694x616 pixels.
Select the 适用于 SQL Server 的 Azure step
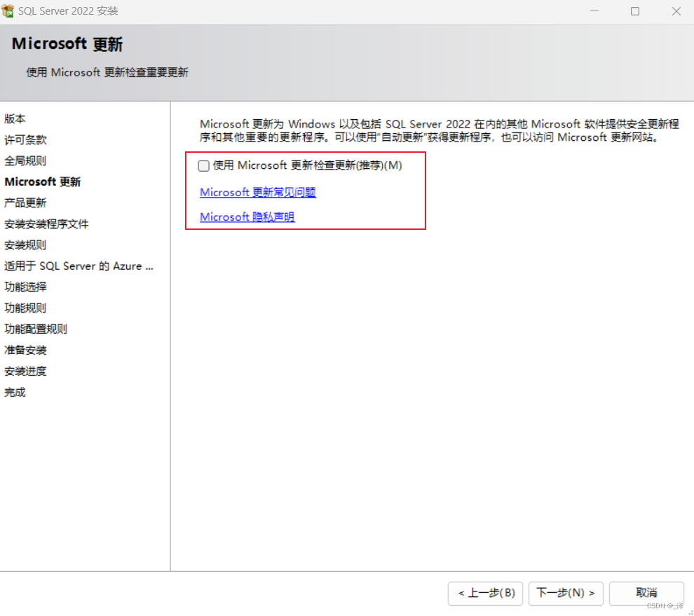(79, 266)
